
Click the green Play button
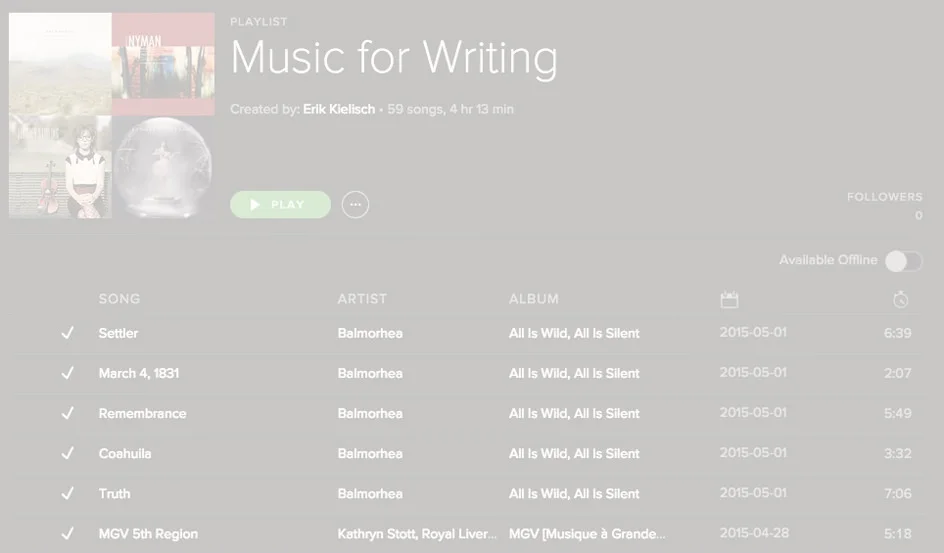pos(281,205)
